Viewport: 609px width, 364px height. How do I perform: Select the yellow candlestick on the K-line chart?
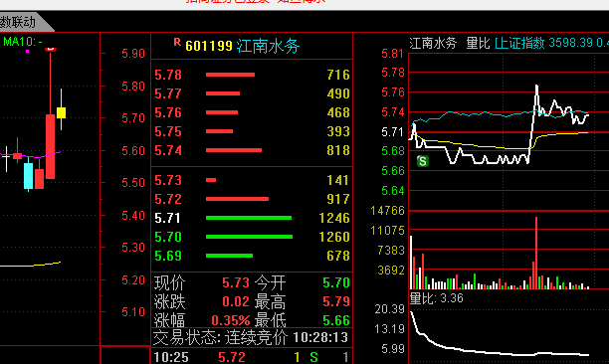coord(61,112)
